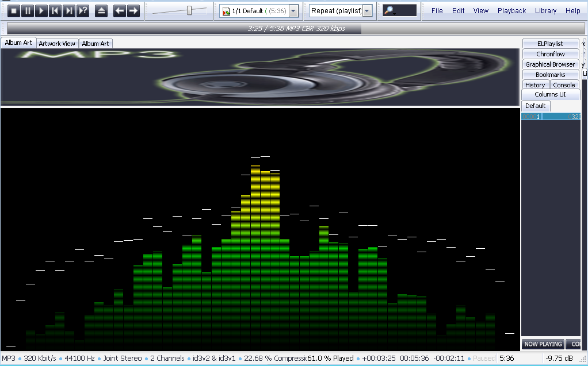Switch to the Chronflow tab

[x=551, y=54]
